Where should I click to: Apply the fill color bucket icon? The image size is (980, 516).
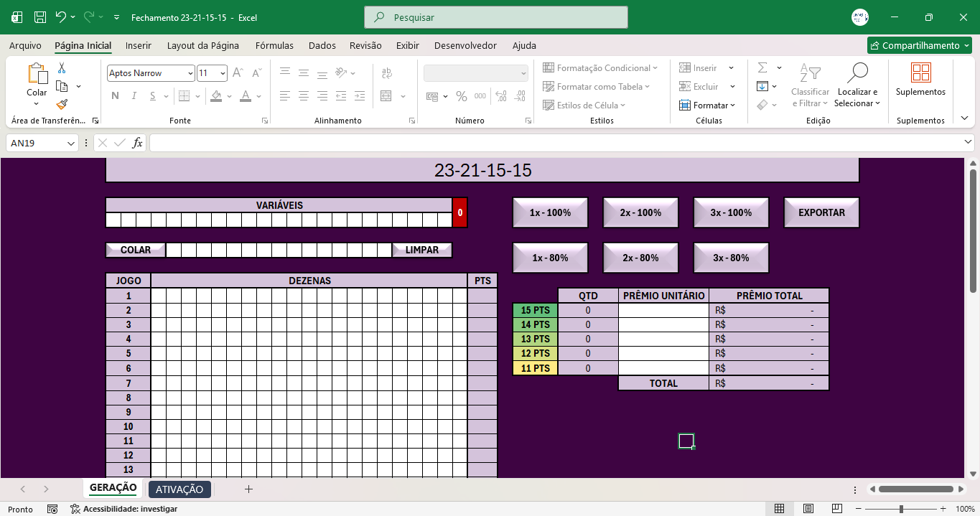coord(217,96)
